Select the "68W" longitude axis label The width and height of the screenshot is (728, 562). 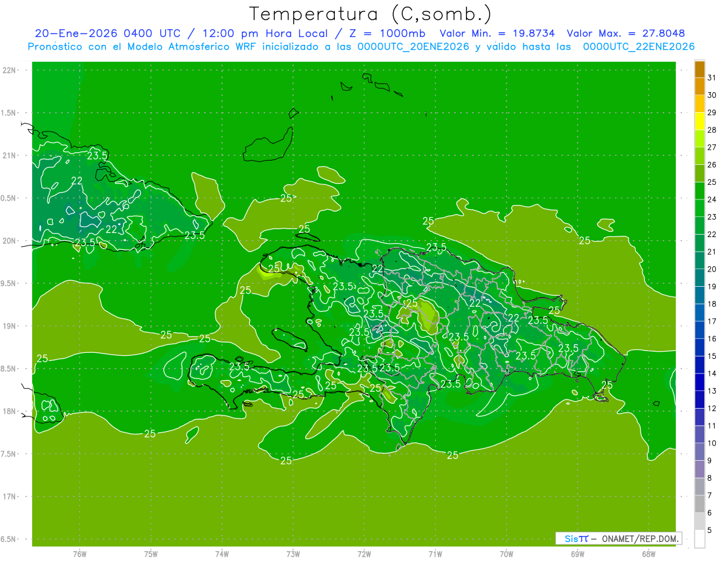649,554
